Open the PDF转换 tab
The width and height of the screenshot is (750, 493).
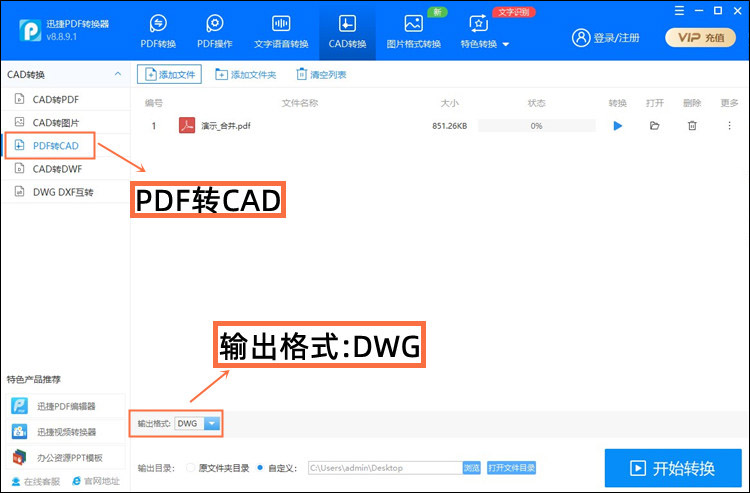pos(158,32)
